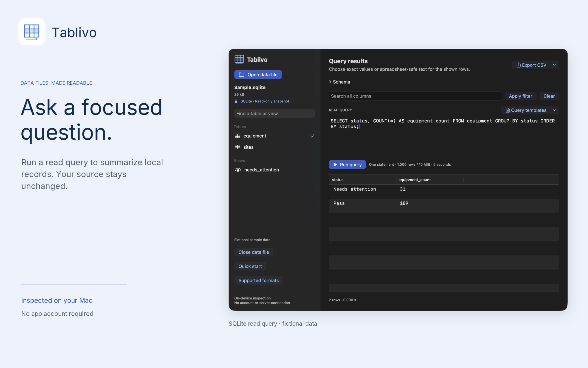The height and width of the screenshot is (368, 588).
Task: Click the play icon on Run query
Action: (x=335, y=164)
